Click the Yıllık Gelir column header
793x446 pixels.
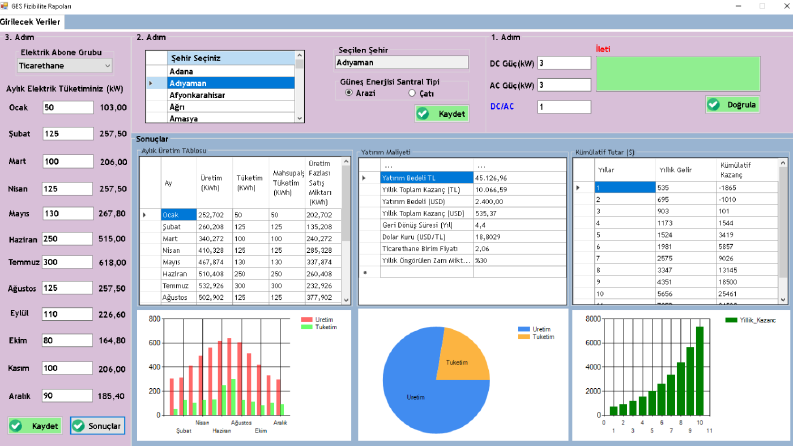tap(686, 170)
